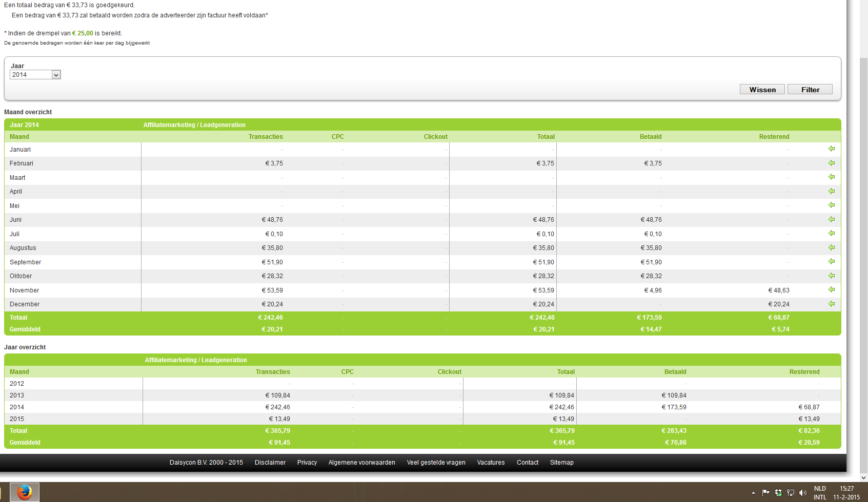This screenshot has height=502, width=868.
Task: Click the volume speaker tray icon
Action: pyautogui.click(x=802, y=493)
